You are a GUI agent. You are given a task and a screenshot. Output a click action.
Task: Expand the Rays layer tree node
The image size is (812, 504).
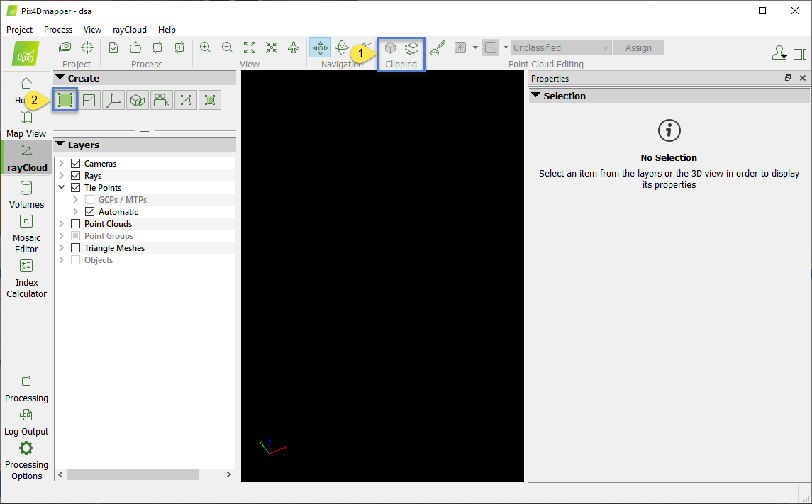62,175
